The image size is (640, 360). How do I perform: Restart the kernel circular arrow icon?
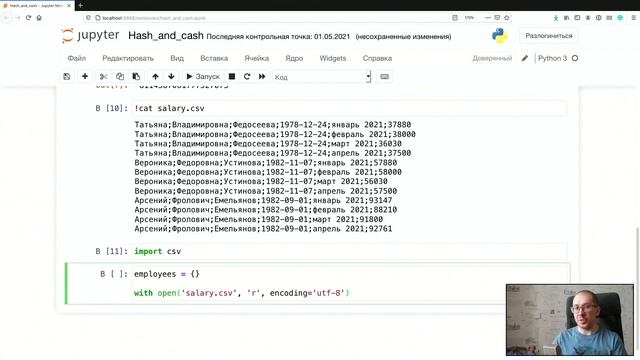click(247, 76)
